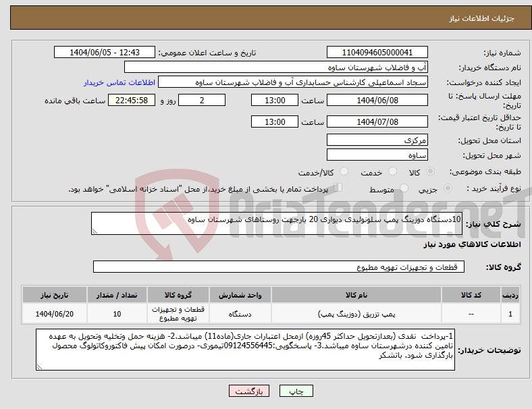Select the کالا/خدمت radio button
Image resolution: width=532 pixels, height=409 pixels.
[x=344, y=171]
